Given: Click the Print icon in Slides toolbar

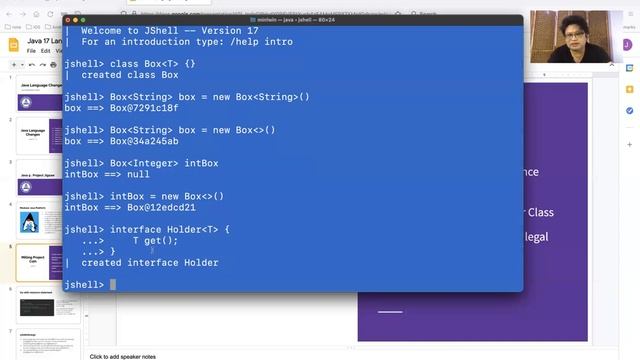Looking at the screenshot, I should [x=53, y=64].
